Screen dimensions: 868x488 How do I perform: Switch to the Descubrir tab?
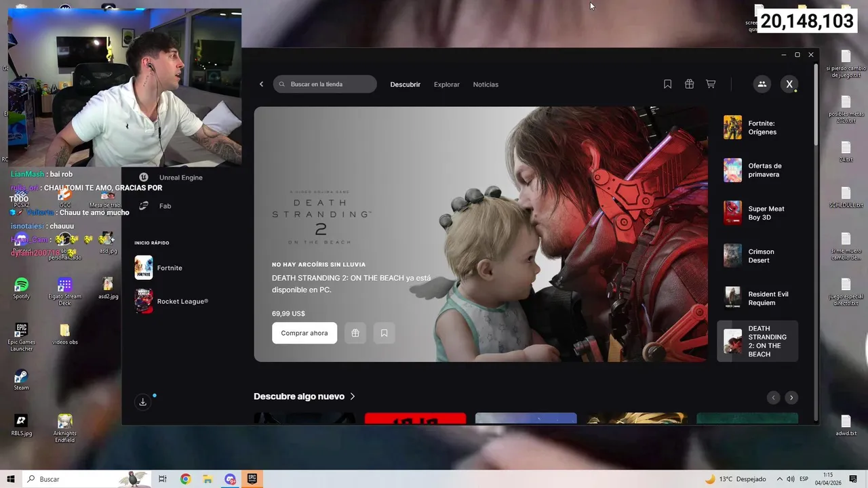click(405, 85)
